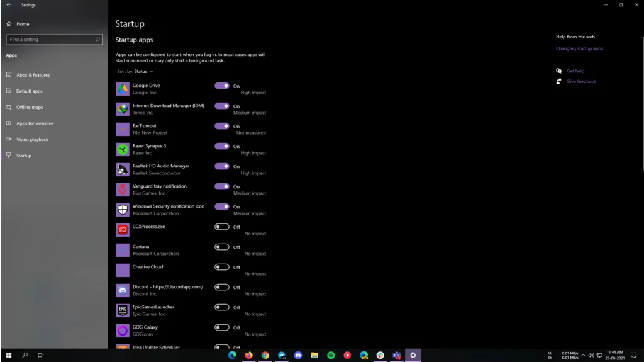This screenshot has height=362, width=644.
Task: Go to Video playback settings
Action: 32,140
